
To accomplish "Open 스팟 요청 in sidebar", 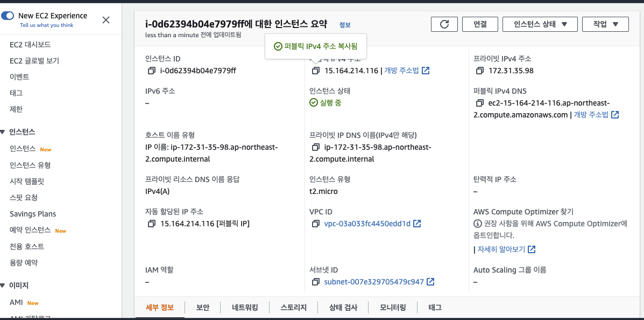I will 24,198.
